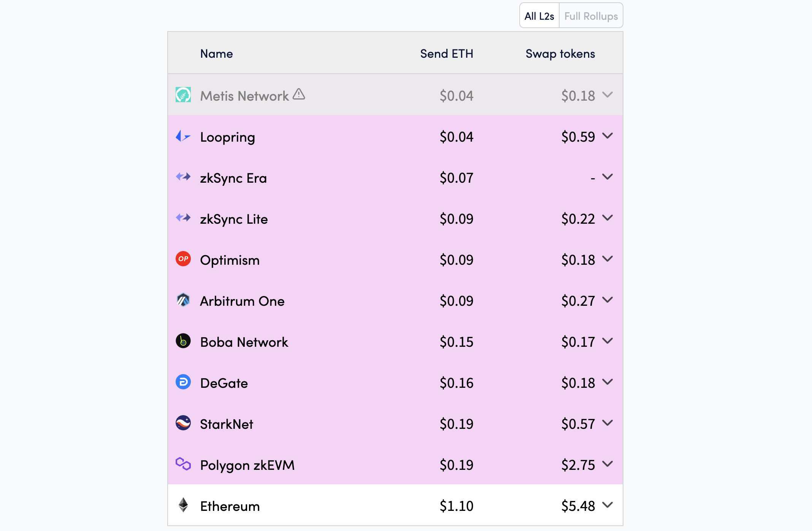
Task: Click the Optimism OP icon
Action: point(183,259)
